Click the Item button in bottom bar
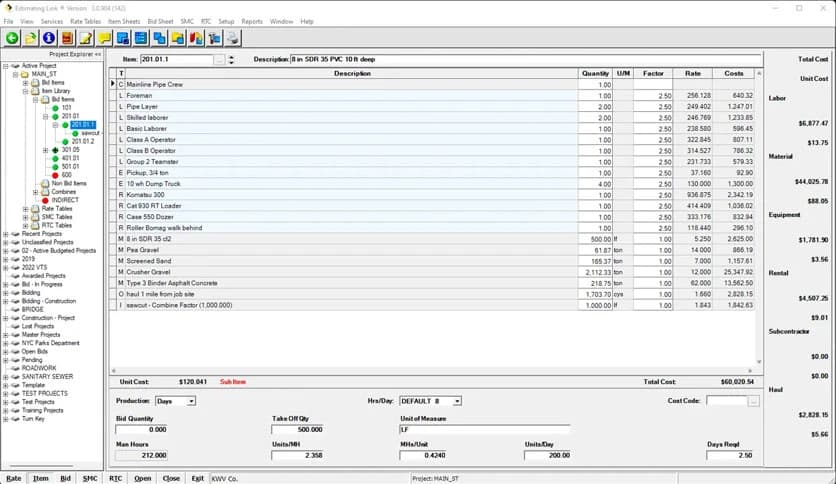 [x=41, y=478]
